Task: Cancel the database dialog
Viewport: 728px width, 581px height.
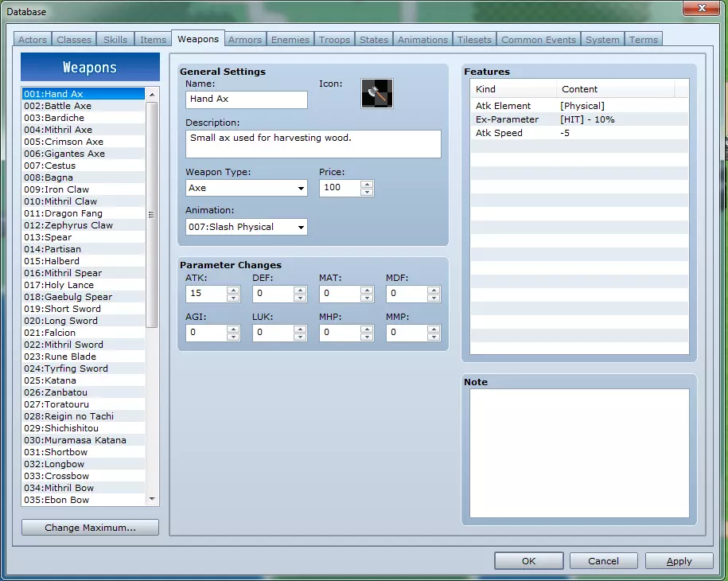Action: [x=603, y=561]
